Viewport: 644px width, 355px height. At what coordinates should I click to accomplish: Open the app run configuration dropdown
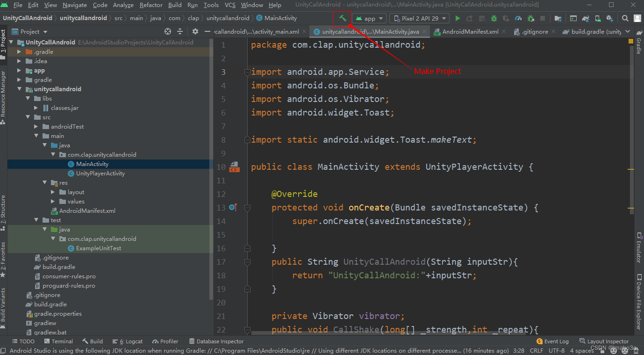coord(369,18)
